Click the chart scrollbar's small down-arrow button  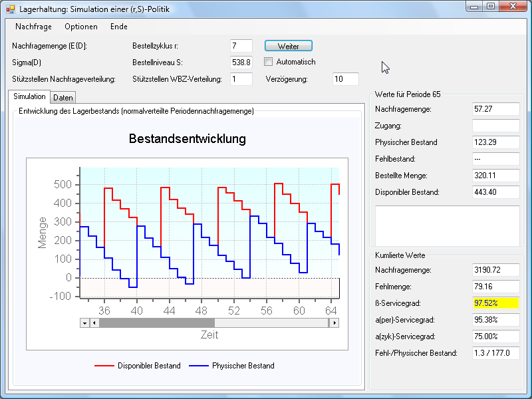(84, 323)
